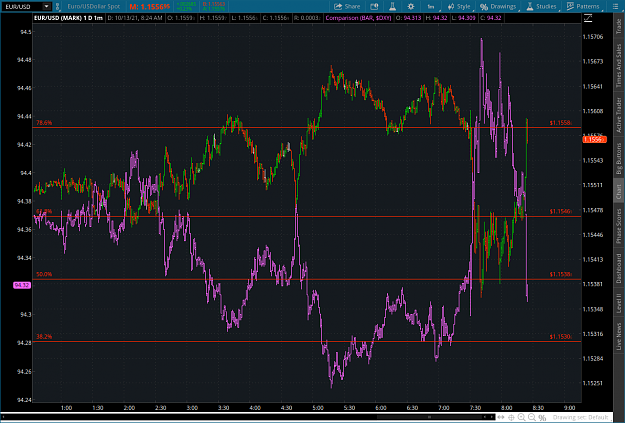Open the 1m timeframe dropdown

(x=432, y=6)
